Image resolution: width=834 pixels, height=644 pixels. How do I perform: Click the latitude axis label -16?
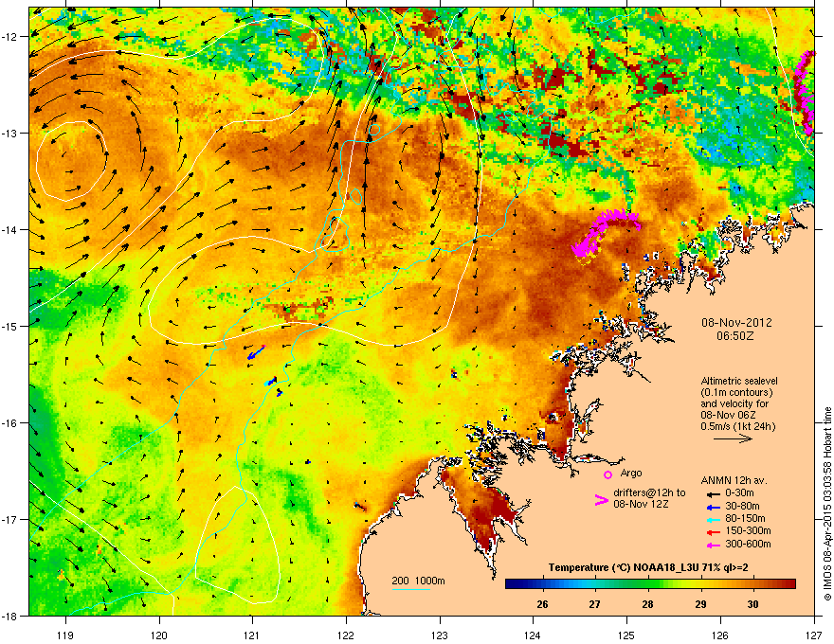(x=9, y=423)
